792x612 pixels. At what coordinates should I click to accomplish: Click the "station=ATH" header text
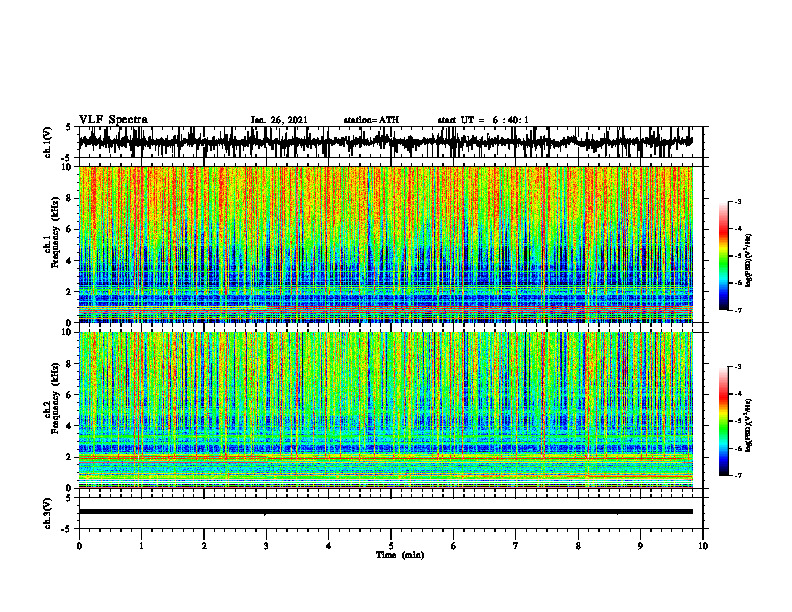point(371,120)
